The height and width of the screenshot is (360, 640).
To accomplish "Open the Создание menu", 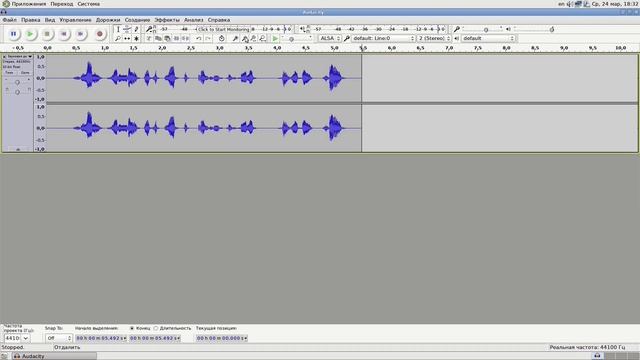I will point(137,20).
